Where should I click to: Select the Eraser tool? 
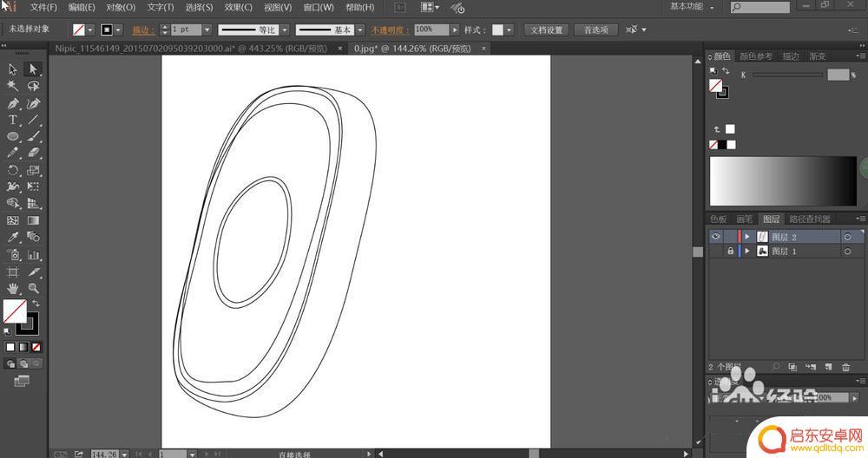[x=33, y=153]
